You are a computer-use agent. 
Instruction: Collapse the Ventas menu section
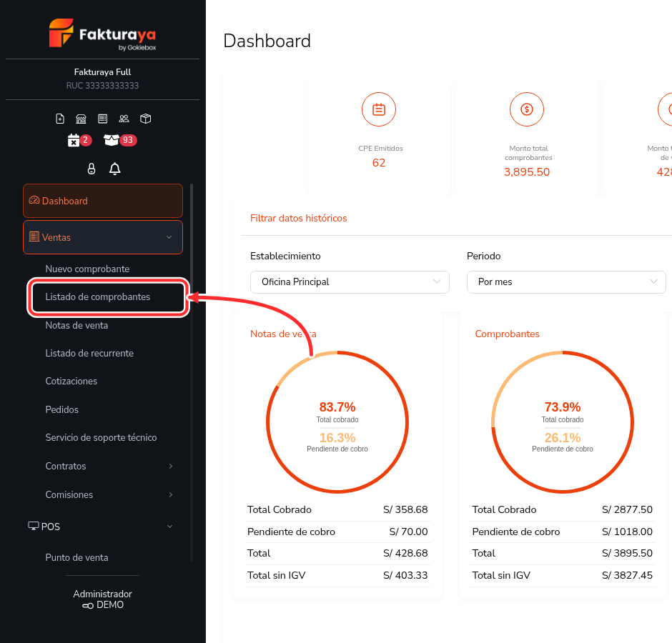tap(103, 237)
